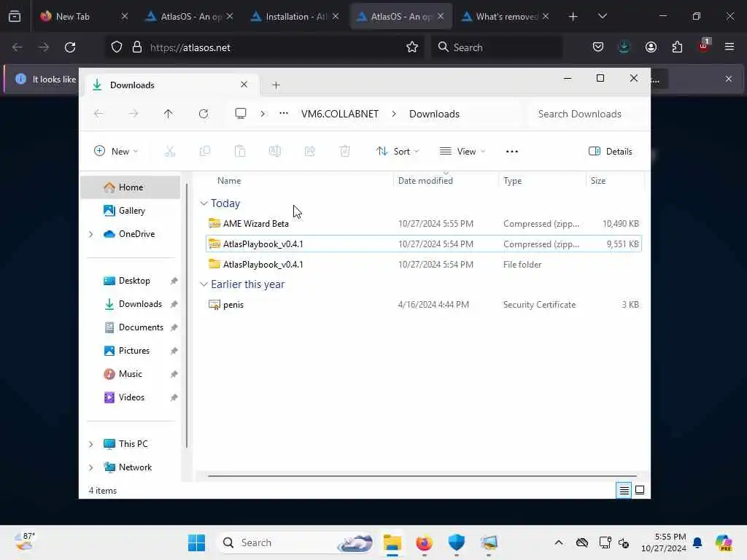The height and width of the screenshot is (560, 747).
Task: Click the Explorer back arrow
Action: click(98, 114)
